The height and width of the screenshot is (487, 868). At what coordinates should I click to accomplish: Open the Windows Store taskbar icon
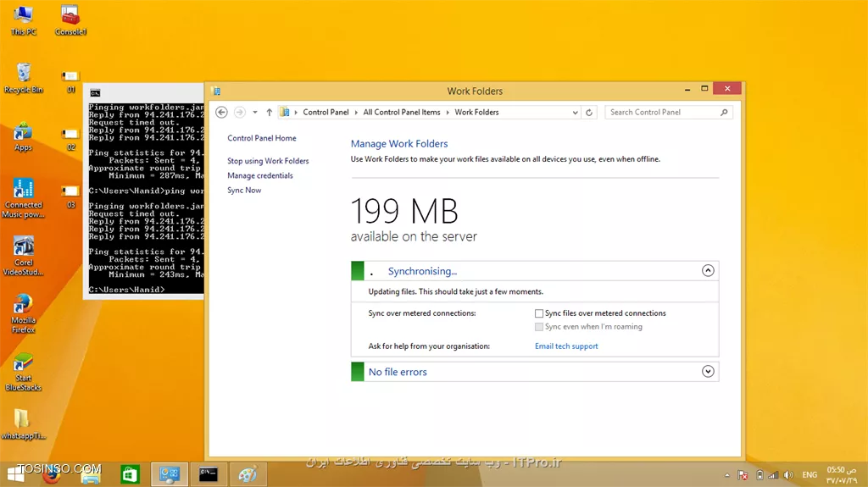pos(130,474)
